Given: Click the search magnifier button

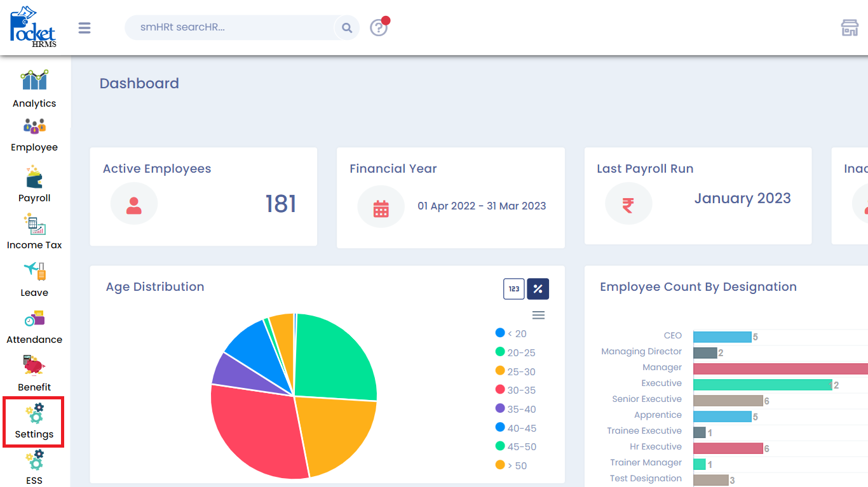Looking at the screenshot, I should pyautogui.click(x=347, y=28).
